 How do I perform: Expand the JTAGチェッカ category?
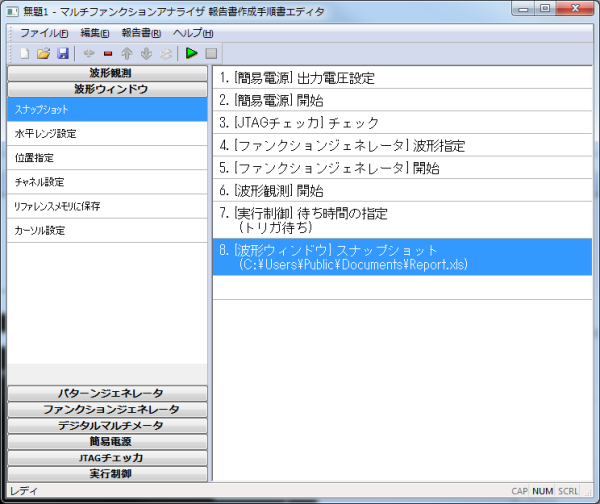coord(108,458)
